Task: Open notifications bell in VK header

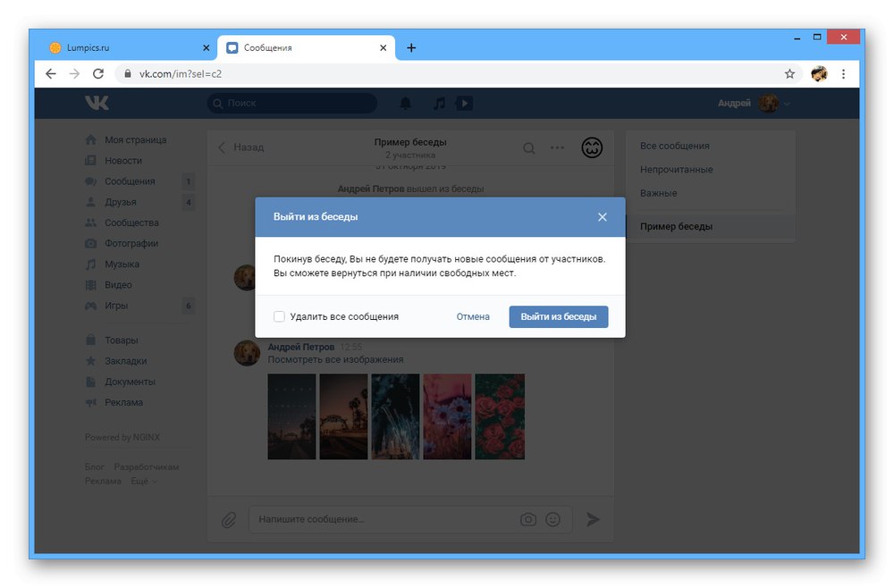Action: 405,103
